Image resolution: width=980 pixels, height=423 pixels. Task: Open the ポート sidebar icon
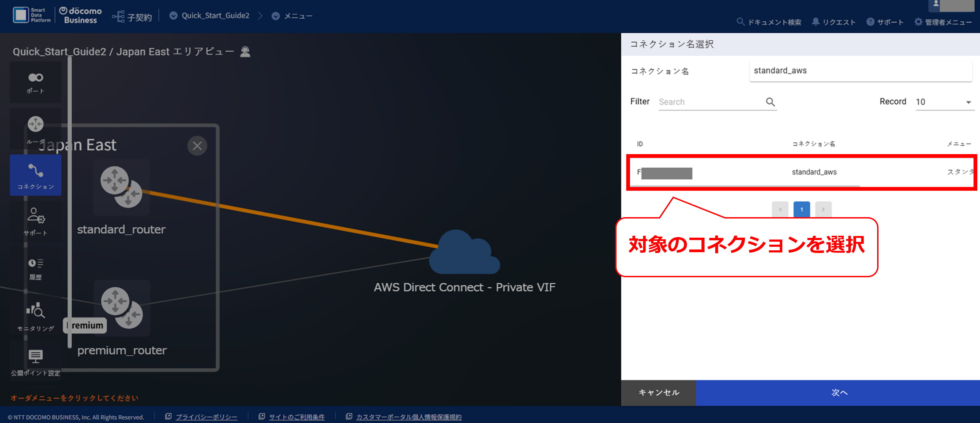(x=35, y=82)
